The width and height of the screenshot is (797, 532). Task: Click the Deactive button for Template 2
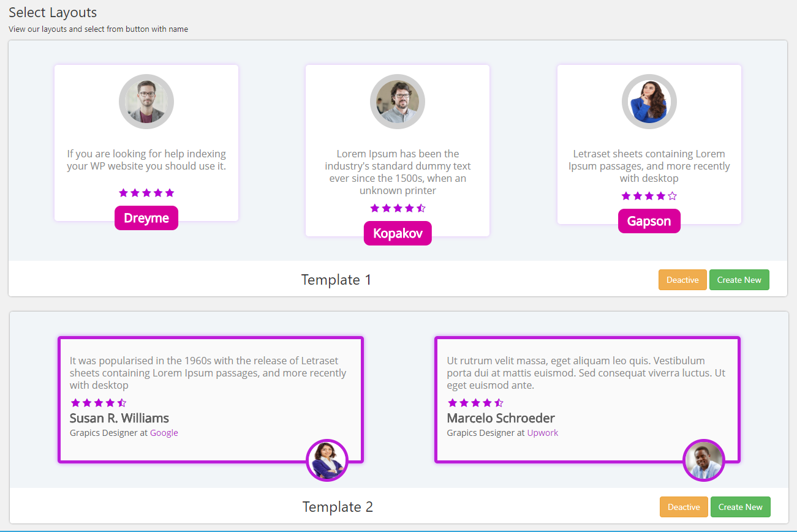tap(684, 507)
